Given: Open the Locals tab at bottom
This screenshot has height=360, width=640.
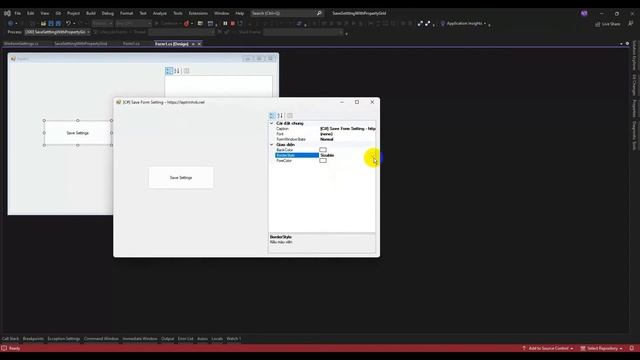Looking at the screenshot, I should [x=217, y=339].
